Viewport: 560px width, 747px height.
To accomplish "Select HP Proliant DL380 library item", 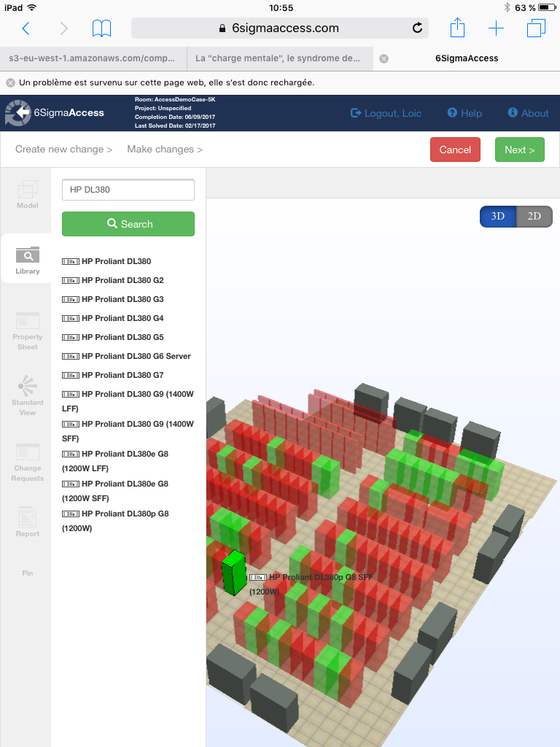I will tap(106, 261).
